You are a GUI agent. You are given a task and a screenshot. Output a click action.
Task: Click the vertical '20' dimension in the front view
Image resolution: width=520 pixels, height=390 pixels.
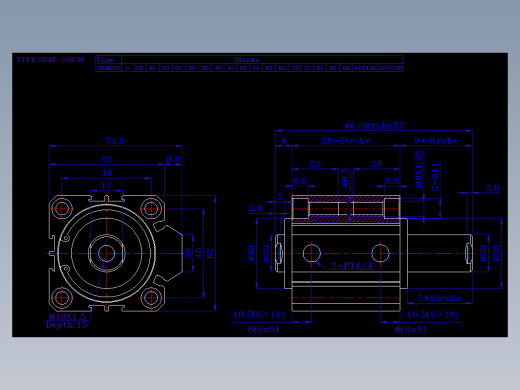point(188,253)
